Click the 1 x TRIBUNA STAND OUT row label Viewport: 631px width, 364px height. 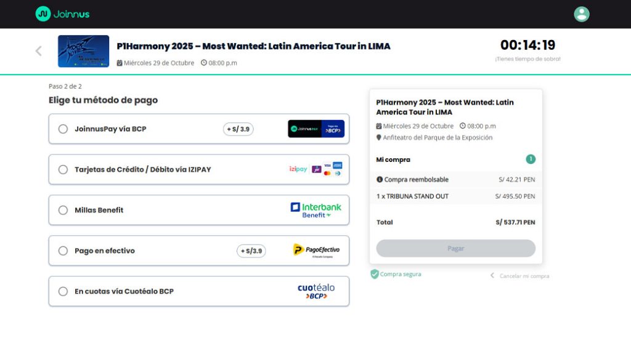click(412, 196)
